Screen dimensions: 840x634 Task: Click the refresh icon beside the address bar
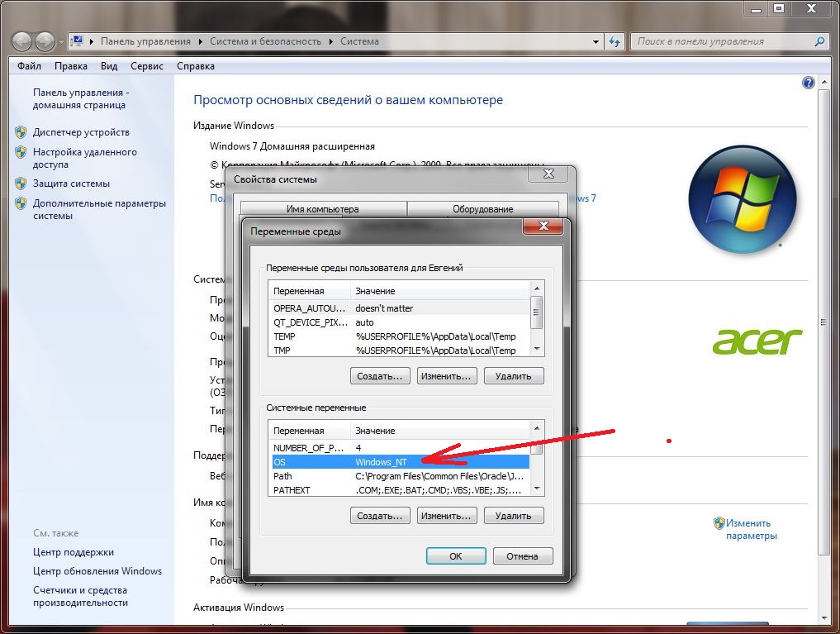click(615, 41)
